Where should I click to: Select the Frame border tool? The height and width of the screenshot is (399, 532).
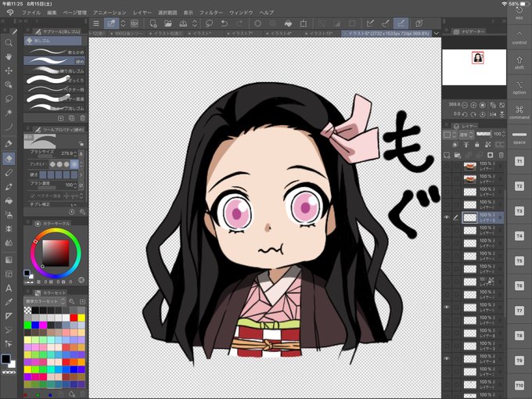pos(9,274)
